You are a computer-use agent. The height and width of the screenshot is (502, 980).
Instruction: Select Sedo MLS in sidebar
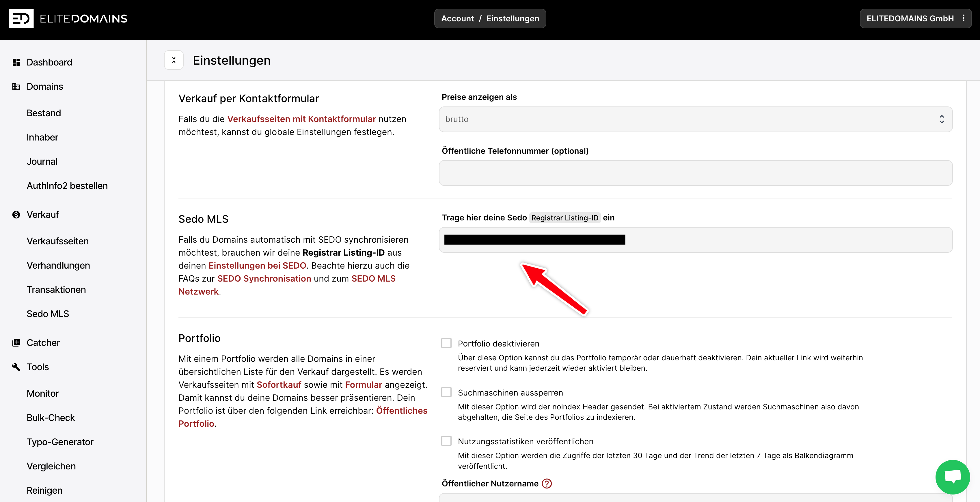[48, 314]
